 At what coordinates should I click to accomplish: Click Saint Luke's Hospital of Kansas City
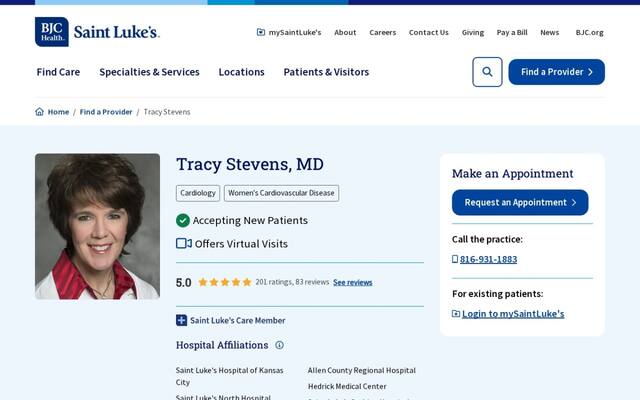[x=229, y=376]
